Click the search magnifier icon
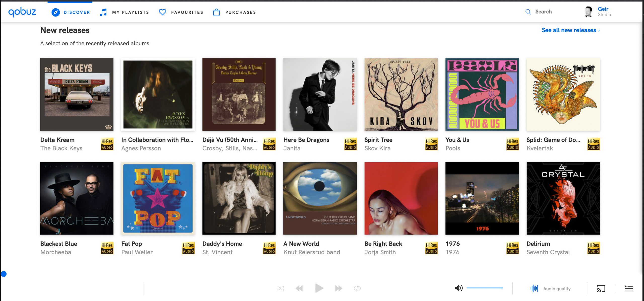Viewport: 644px width, 301px height. pyautogui.click(x=528, y=12)
